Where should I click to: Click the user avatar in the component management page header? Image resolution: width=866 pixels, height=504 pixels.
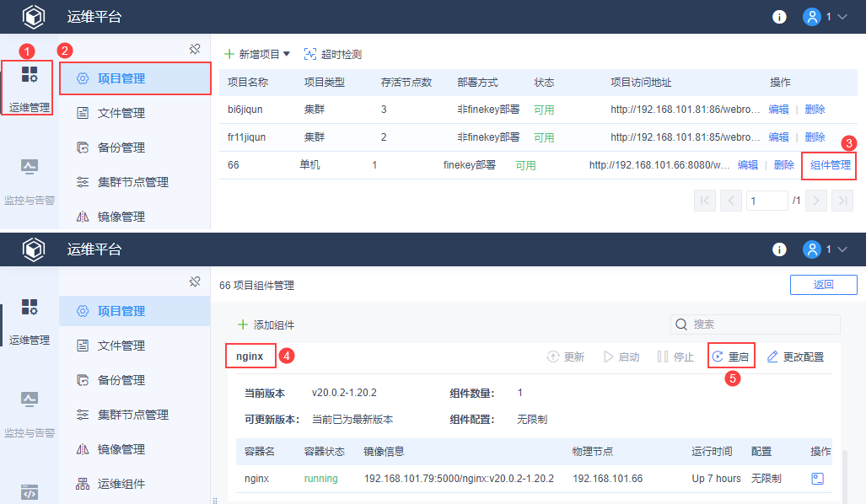click(x=811, y=249)
